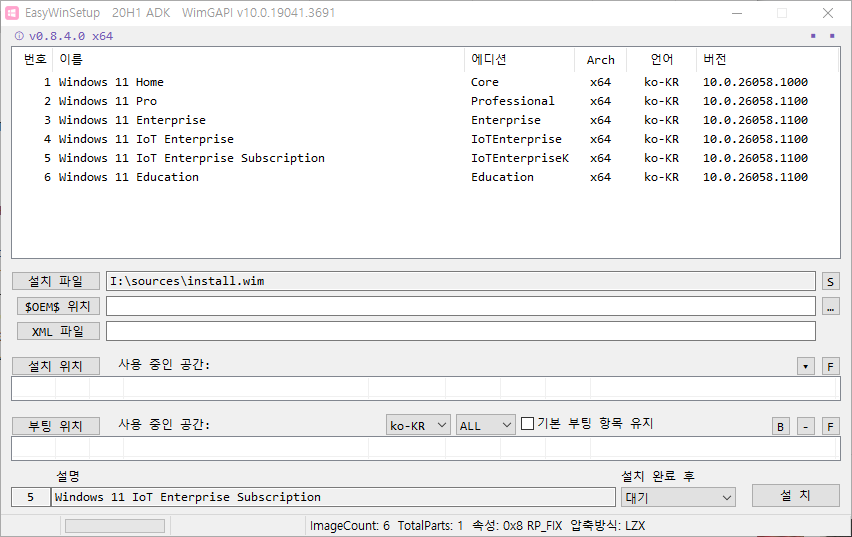Select Windows 11 Home row
852x537 pixels.
[x=425, y=82]
